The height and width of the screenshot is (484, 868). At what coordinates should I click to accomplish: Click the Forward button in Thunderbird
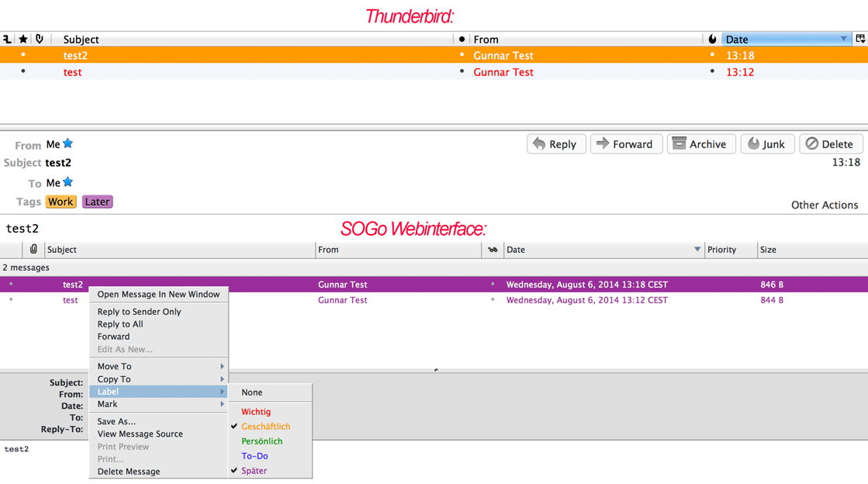click(x=625, y=144)
